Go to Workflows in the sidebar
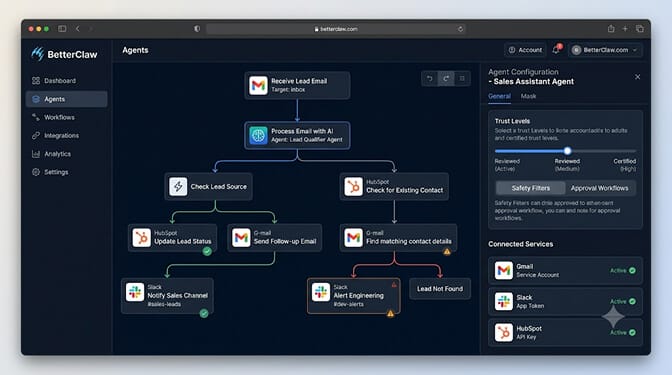This screenshot has height=375, width=672. (x=66, y=117)
